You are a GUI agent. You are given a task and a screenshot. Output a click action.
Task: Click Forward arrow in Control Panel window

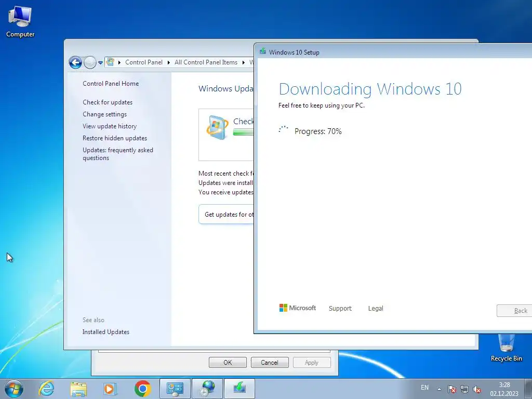[90, 62]
